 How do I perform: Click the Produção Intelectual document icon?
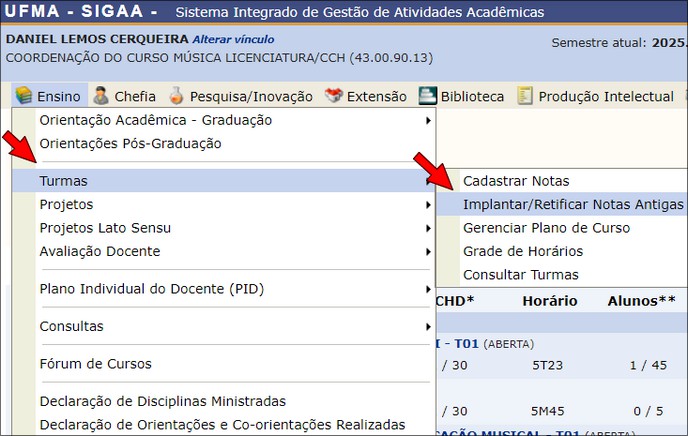525,97
